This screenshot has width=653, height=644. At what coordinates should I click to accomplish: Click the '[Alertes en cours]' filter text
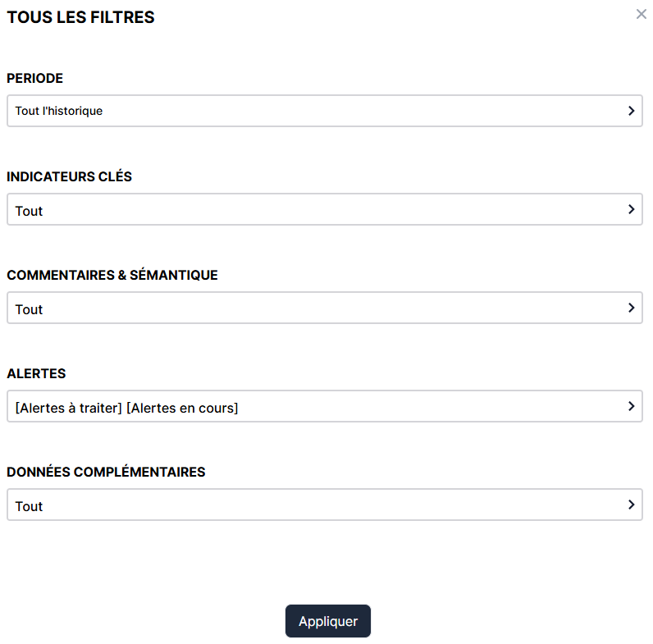click(x=182, y=408)
